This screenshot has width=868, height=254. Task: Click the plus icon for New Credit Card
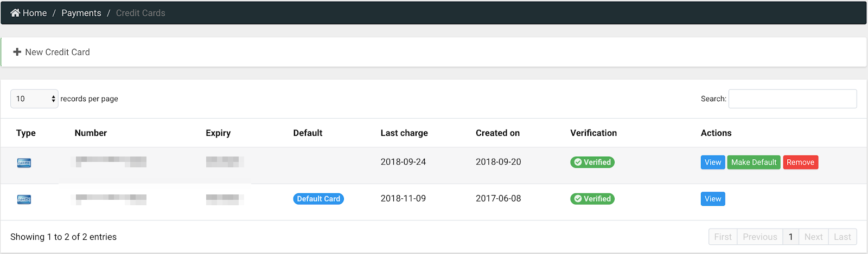[x=17, y=52]
